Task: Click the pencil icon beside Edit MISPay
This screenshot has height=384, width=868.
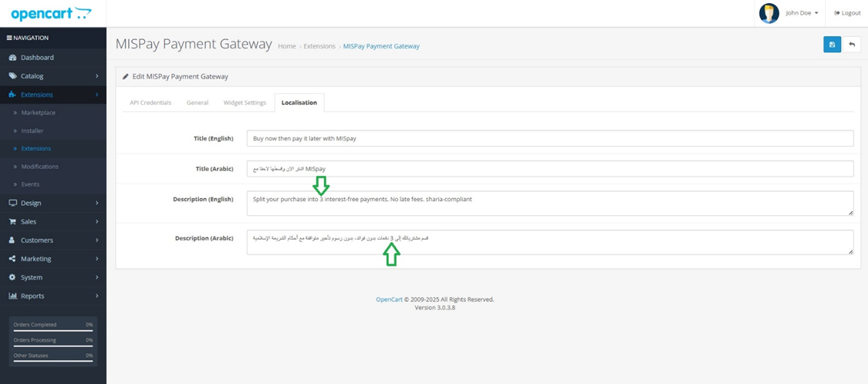Action: [126, 77]
